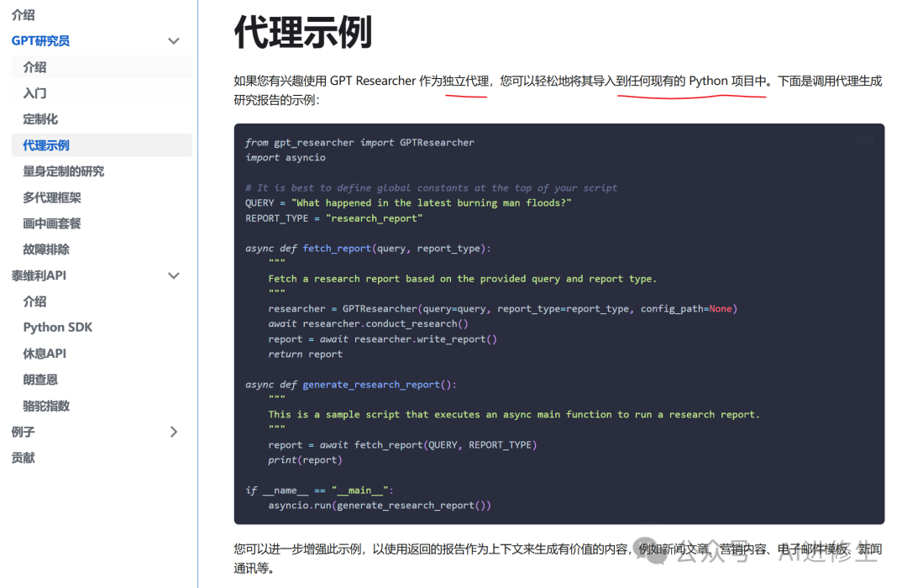Click the 'report = await fetch_report' line

[402, 444]
